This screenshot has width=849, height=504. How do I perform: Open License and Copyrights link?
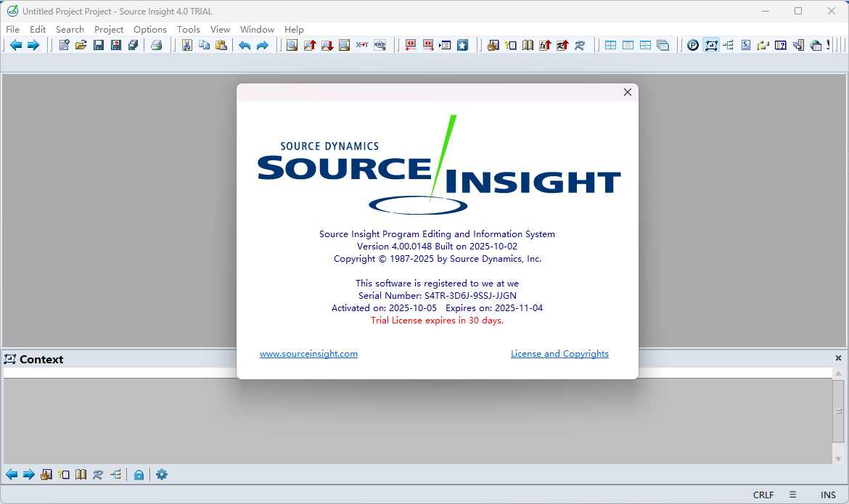pyautogui.click(x=559, y=354)
